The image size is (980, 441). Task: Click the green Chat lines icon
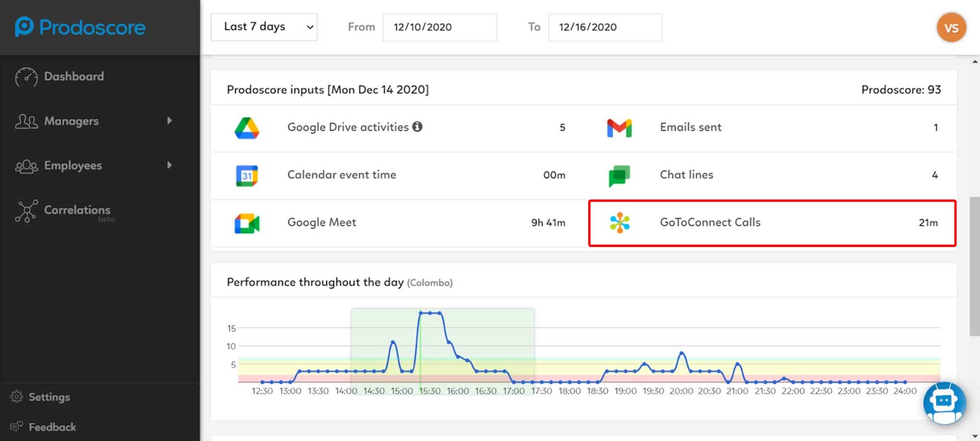[619, 176]
